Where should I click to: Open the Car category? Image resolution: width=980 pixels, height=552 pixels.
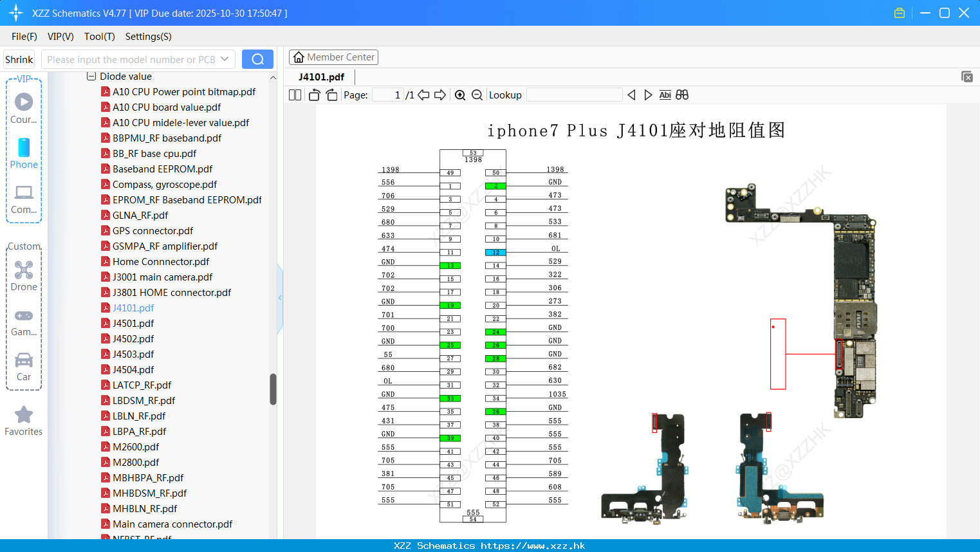[x=24, y=367]
